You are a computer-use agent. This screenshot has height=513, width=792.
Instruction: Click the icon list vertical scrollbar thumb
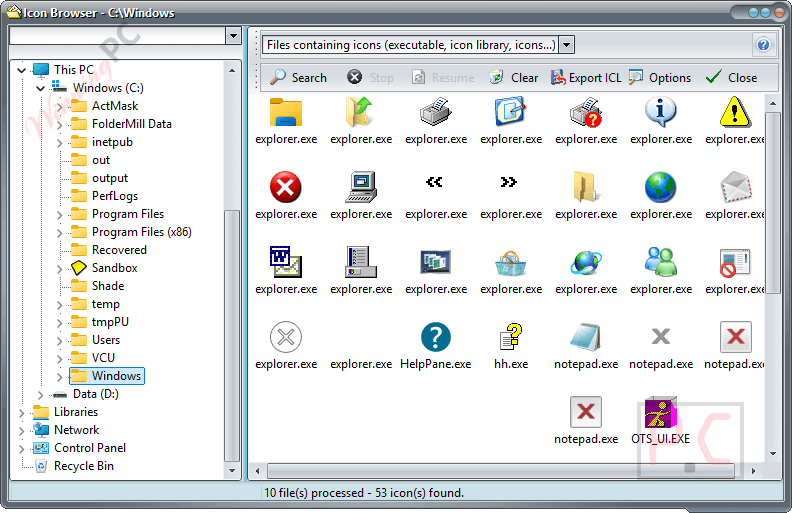click(x=773, y=202)
